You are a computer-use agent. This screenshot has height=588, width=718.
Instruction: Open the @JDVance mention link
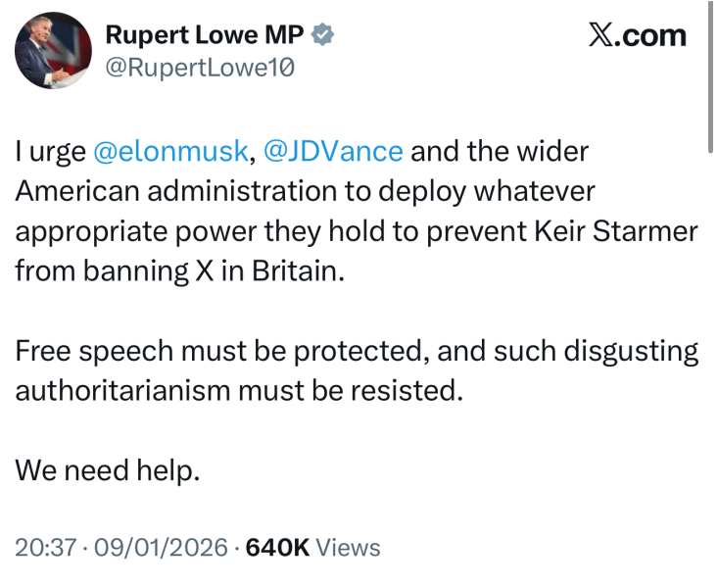tap(334, 152)
